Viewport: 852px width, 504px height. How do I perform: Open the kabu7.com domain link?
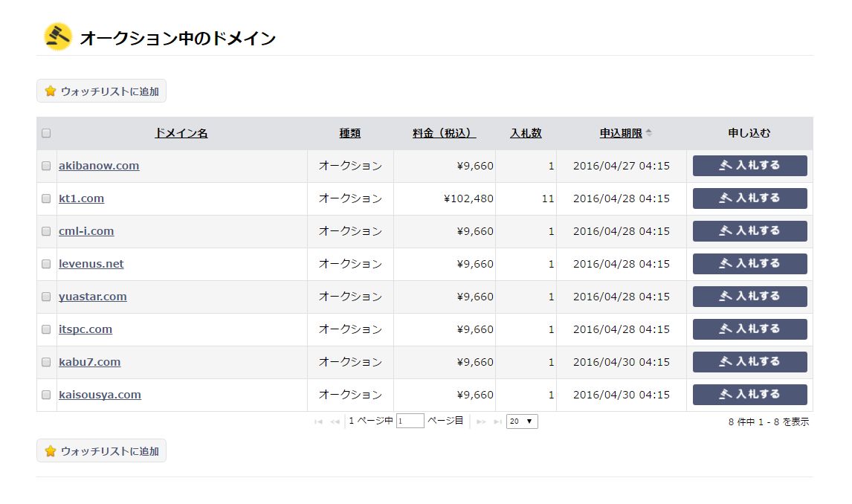(x=90, y=362)
